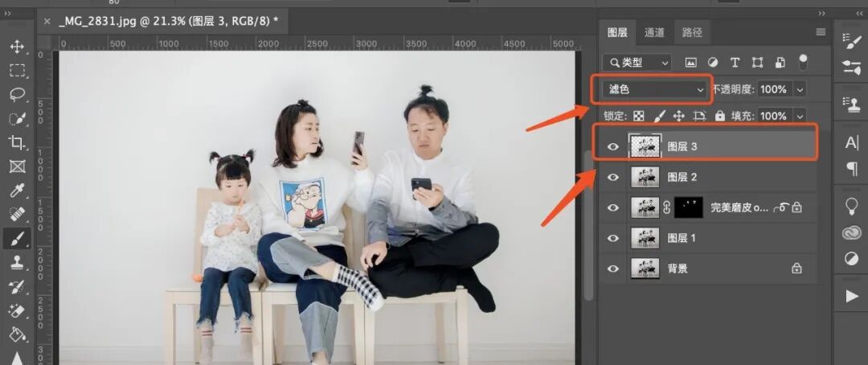Filter layers by pixel layers
This screenshot has width=868, height=365.
coord(691,63)
